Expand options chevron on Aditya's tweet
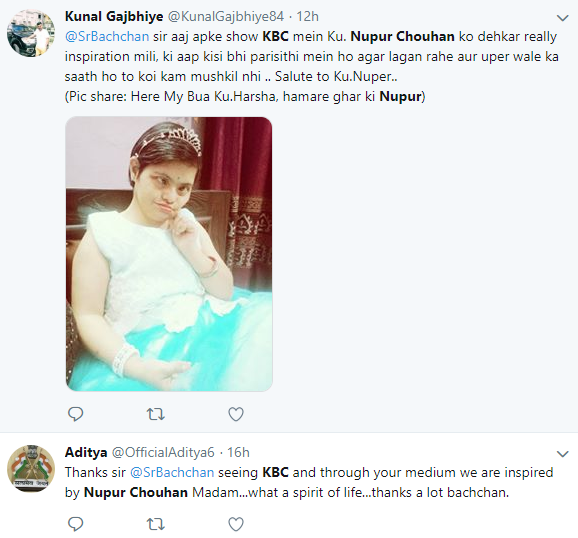 563,454
